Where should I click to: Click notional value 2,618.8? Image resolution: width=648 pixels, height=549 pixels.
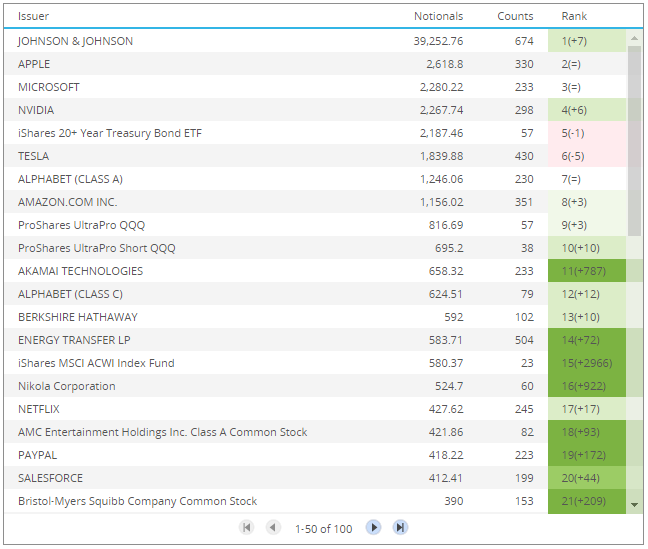(x=445, y=64)
